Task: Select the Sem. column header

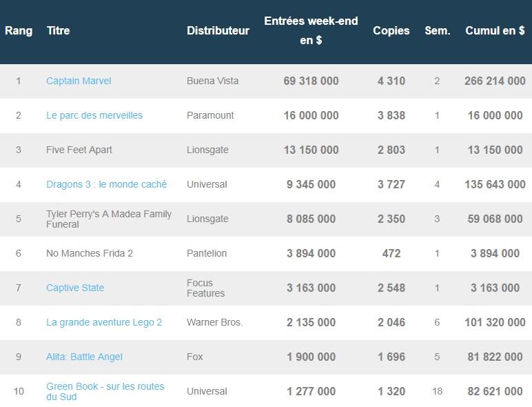Action: [x=437, y=30]
